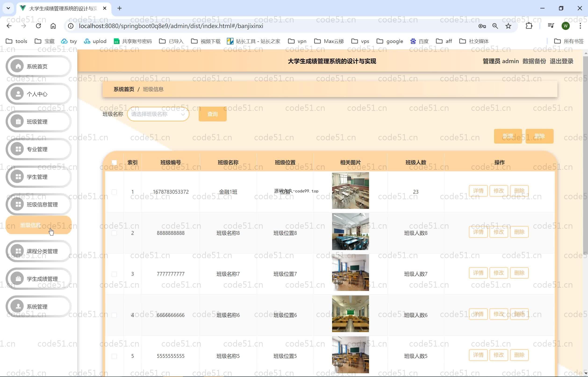Expand the 视频下载 bookmark folder
588x377 pixels.
(205, 41)
